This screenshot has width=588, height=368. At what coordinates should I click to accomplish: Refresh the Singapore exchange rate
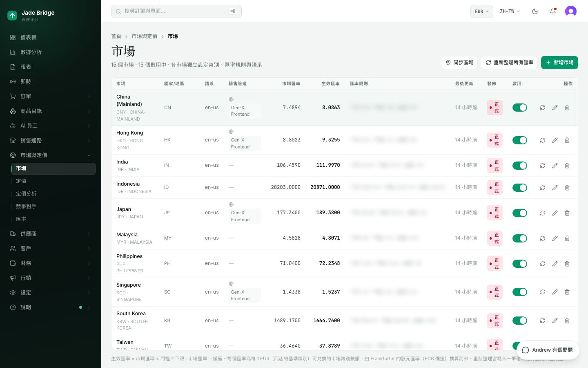point(542,292)
